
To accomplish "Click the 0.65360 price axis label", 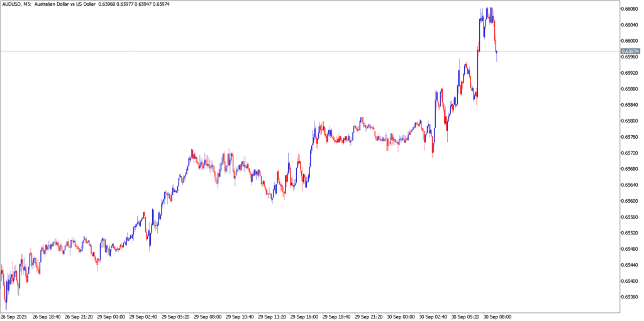I will point(630,297).
